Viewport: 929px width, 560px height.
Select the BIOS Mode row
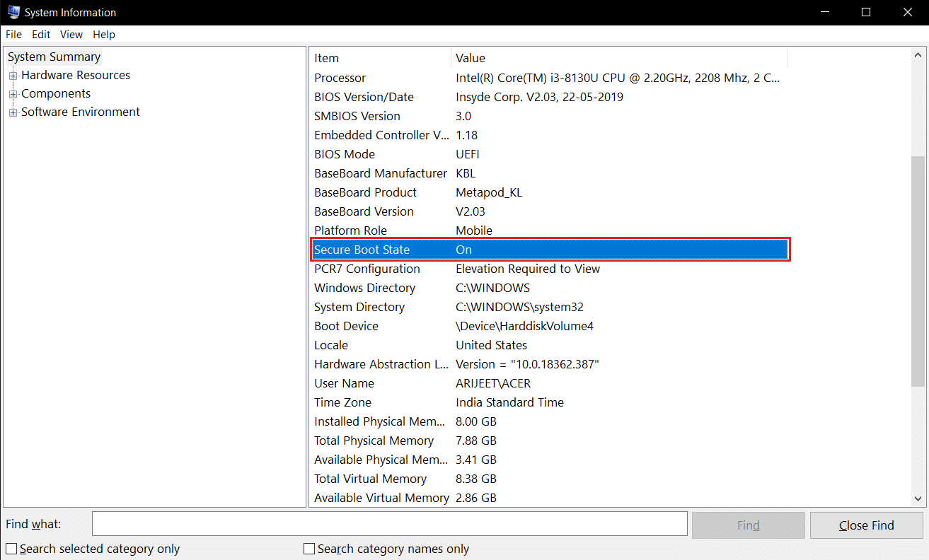tap(549, 154)
